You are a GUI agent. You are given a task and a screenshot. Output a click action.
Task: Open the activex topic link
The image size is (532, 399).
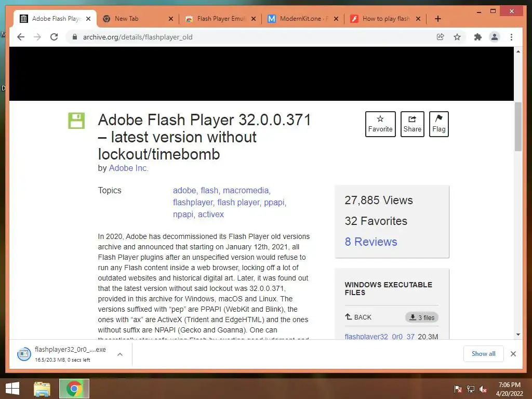[x=211, y=215]
